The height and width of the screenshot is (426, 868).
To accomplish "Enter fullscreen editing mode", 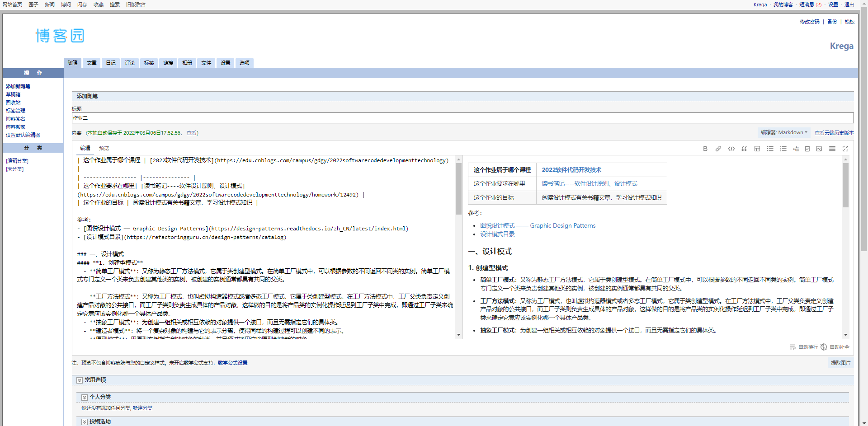I will [x=845, y=149].
